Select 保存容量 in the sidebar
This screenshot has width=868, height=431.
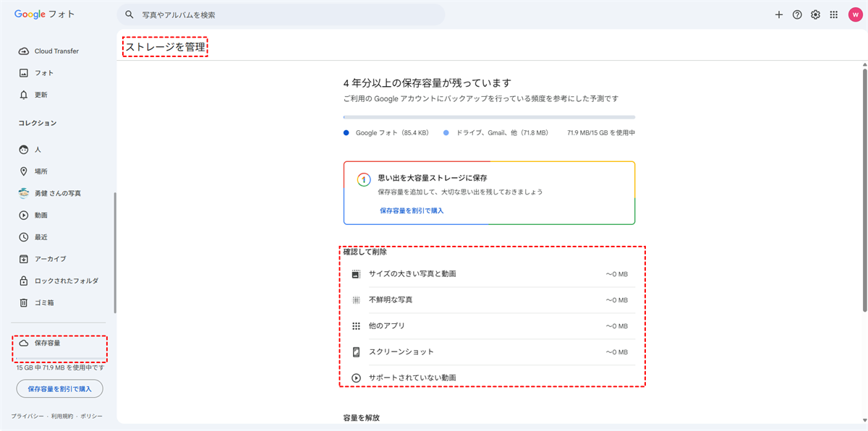47,343
